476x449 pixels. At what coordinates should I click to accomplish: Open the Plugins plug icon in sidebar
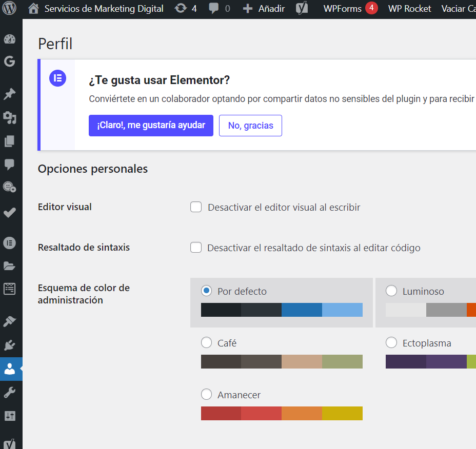[x=9, y=345]
